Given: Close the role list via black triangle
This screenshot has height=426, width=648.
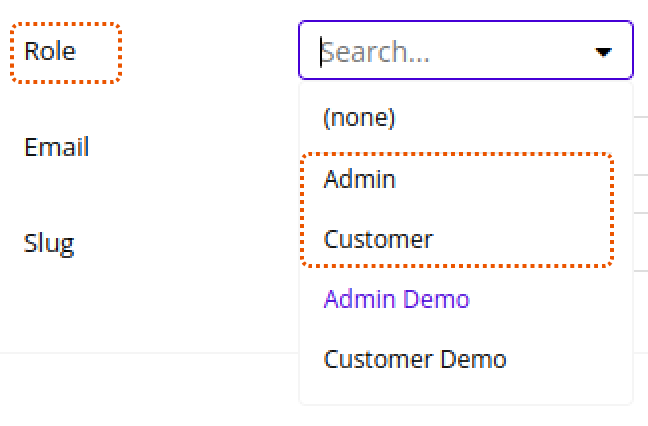Looking at the screenshot, I should tap(603, 52).
